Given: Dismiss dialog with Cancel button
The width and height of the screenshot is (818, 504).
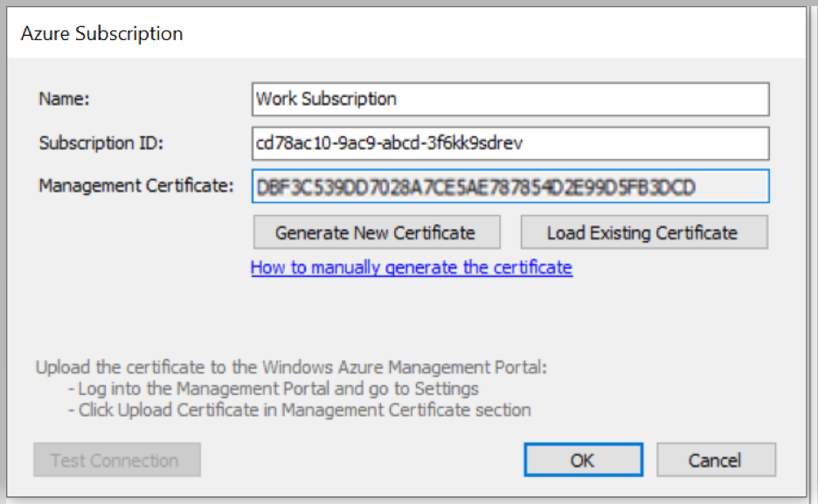Looking at the screenshot, I should click(x=716, y=459).
